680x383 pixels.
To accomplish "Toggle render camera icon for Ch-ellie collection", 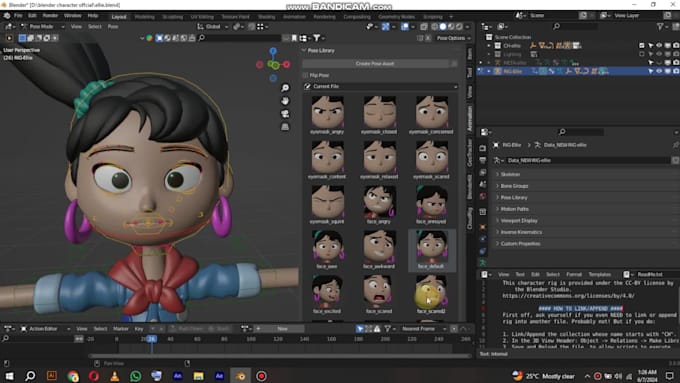I will [x=676, y=46].
